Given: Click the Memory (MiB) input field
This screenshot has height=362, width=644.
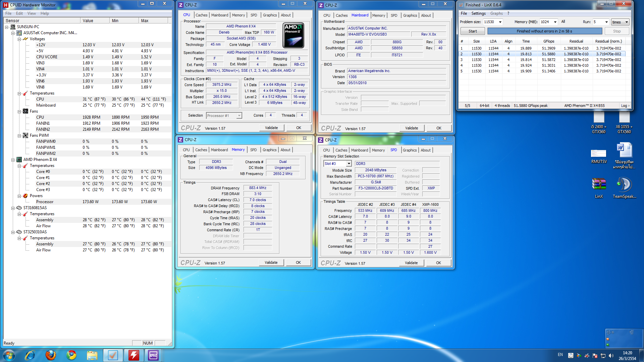Looking at the screenshot, I should [x=545, y=22].
